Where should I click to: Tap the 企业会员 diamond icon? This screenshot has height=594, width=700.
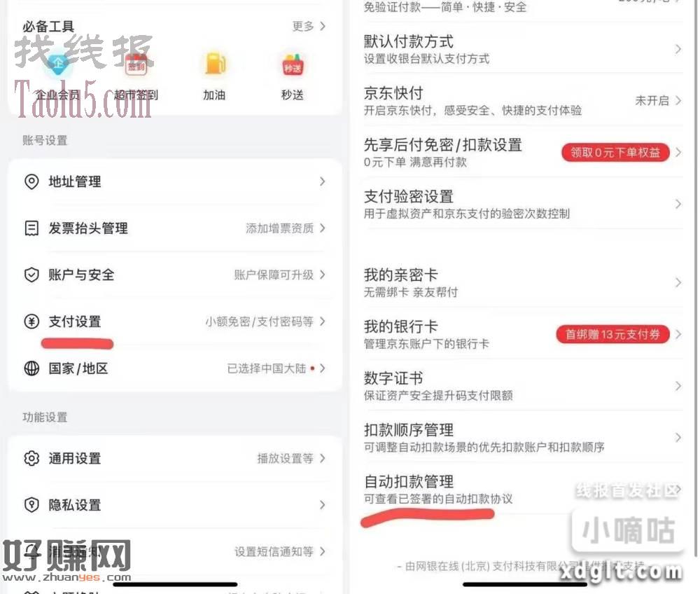[58, 65]
